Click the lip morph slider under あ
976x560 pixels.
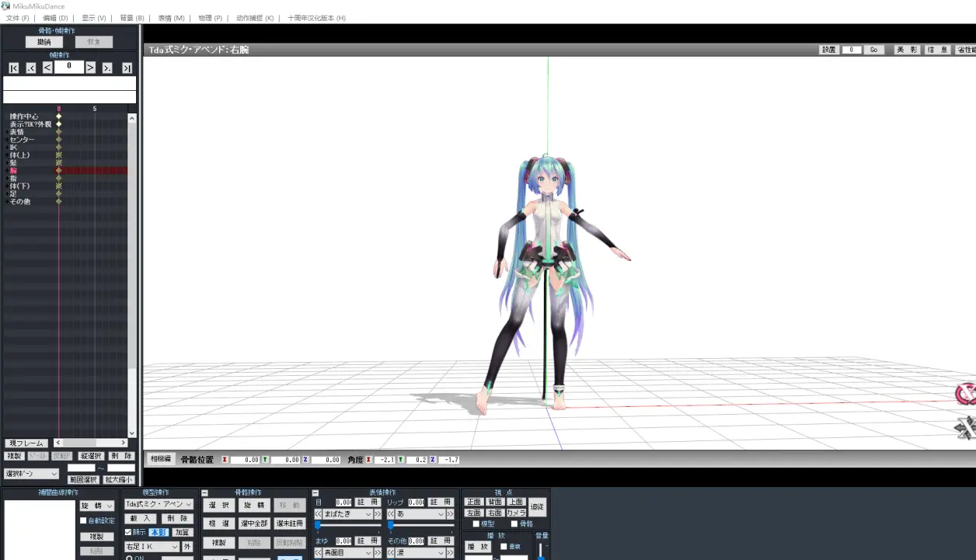(x=420, y=526)
